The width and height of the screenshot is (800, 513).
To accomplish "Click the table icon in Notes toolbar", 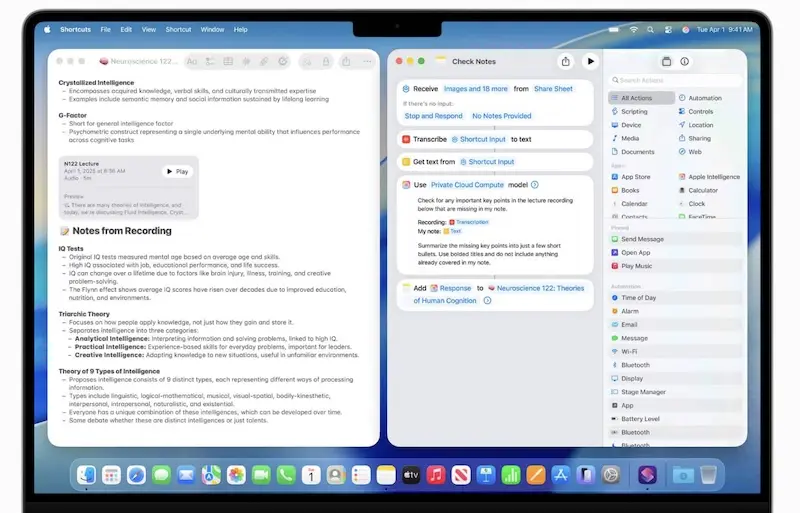I will click(x=228, y=61).
